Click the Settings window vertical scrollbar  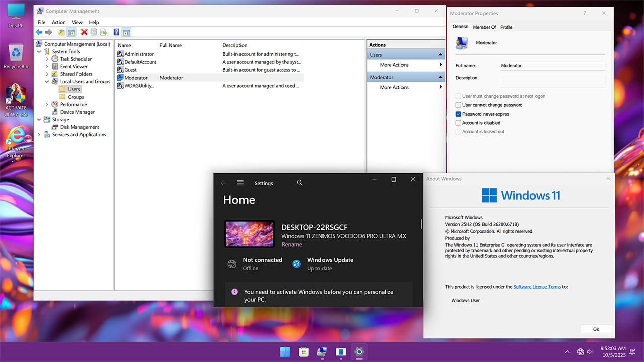click(x=421, y=224)
